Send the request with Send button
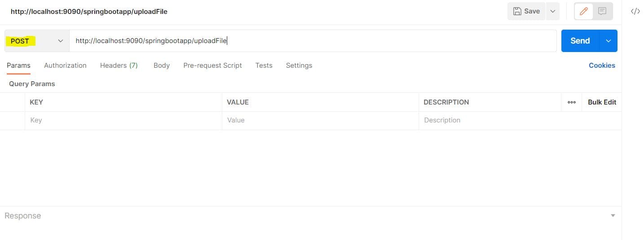The width and height of the screenshot is (644, 240). point(580,41)
